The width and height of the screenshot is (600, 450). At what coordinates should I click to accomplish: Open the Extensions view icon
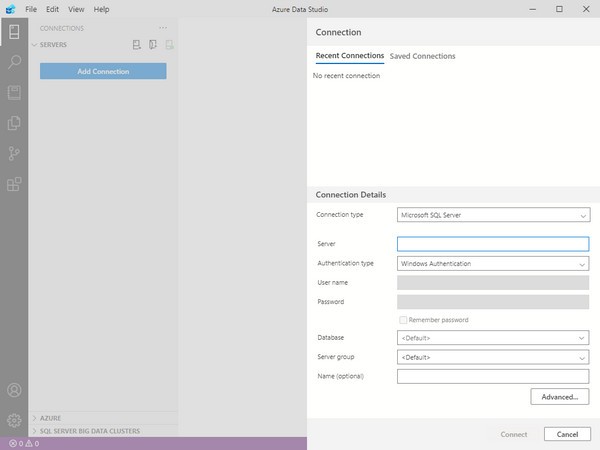click(14, 184)
